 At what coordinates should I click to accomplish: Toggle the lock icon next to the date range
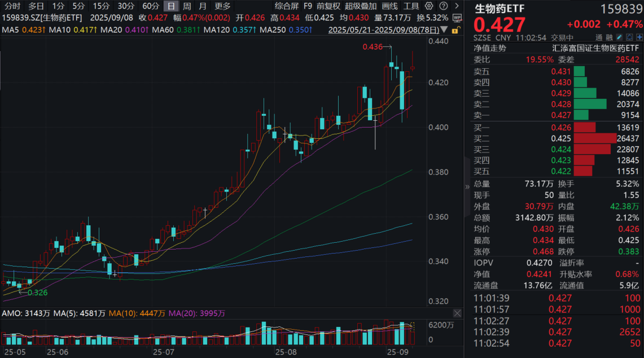[455, 30]
